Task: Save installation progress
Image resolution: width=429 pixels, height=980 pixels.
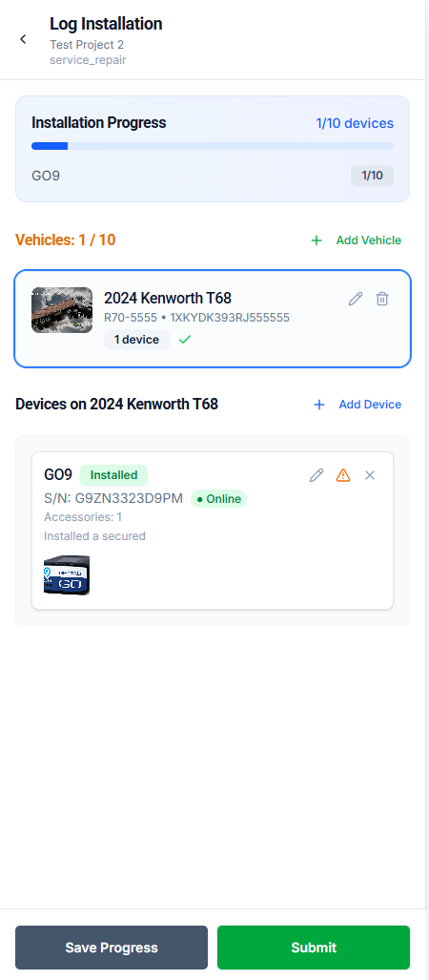Action: pyautogui.click(x=112, y=948)
